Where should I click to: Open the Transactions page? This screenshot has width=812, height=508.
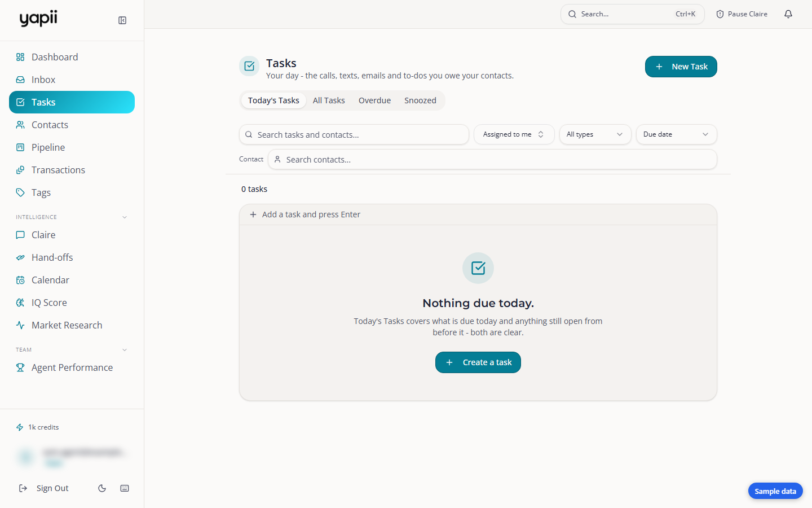click(x=72, y=170)
